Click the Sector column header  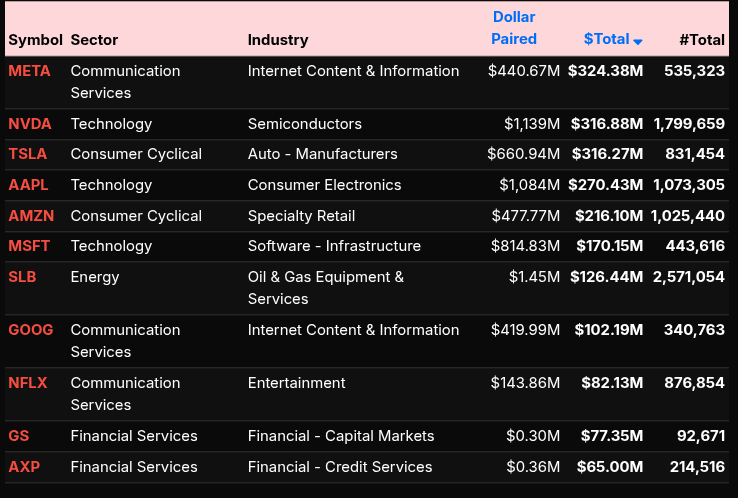point(94,40)
